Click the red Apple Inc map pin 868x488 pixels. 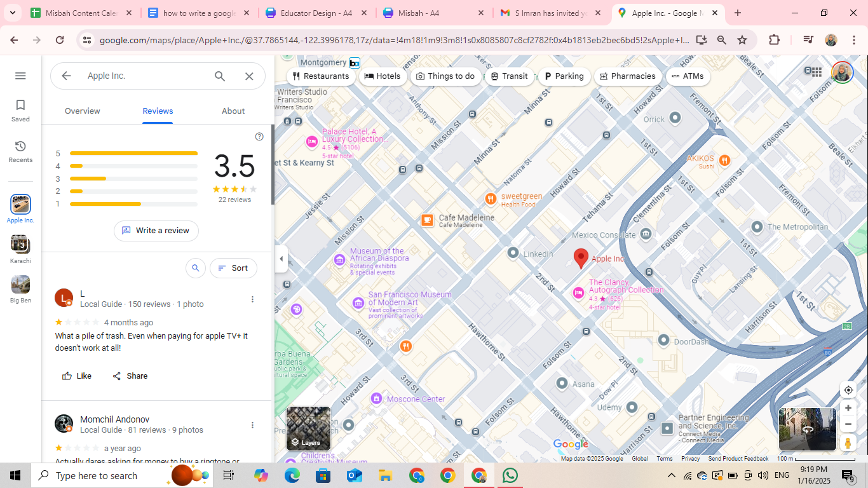[x=581, y=259]
